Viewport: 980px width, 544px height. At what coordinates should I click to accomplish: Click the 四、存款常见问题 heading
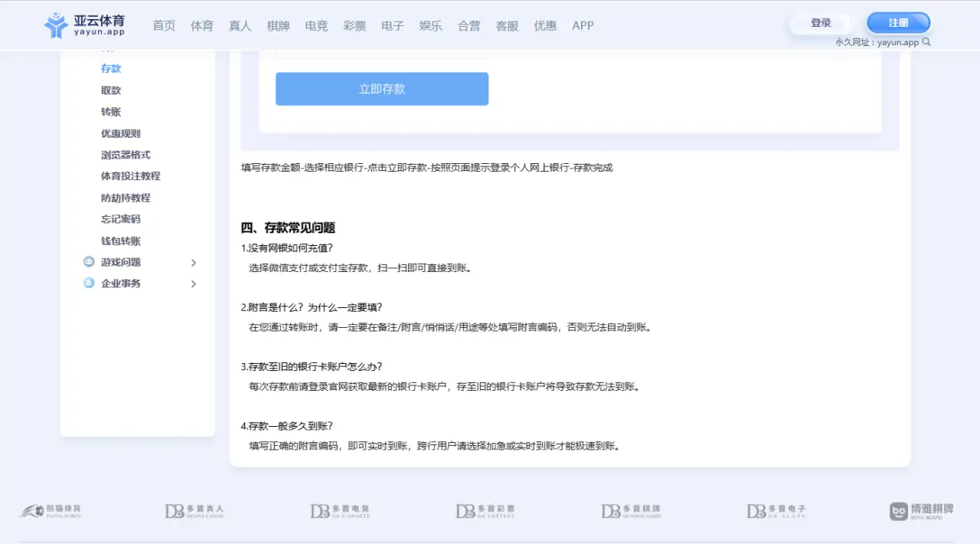click(x=288, y=228)
